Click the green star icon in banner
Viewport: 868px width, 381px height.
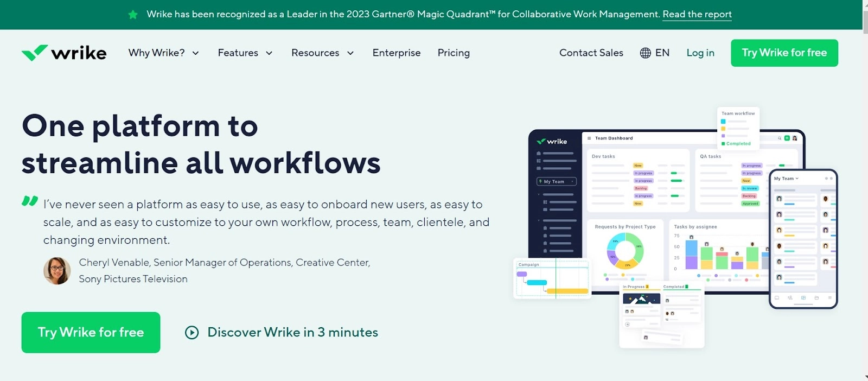pyautogui.click(x=133, y=15)
